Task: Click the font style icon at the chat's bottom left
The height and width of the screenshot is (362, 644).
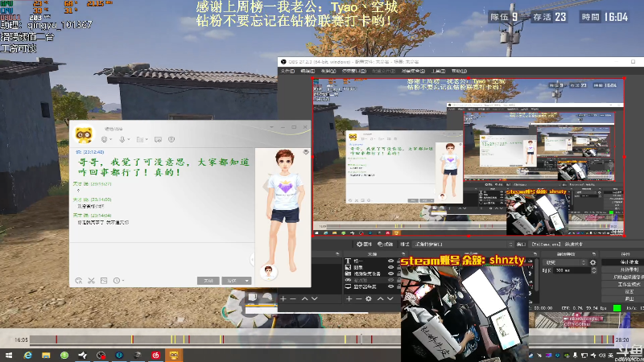Action: [78, 281]
